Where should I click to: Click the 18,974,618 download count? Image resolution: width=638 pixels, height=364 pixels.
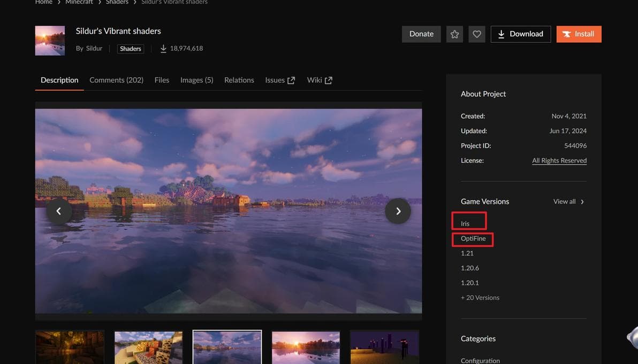[x=186, y=48]
